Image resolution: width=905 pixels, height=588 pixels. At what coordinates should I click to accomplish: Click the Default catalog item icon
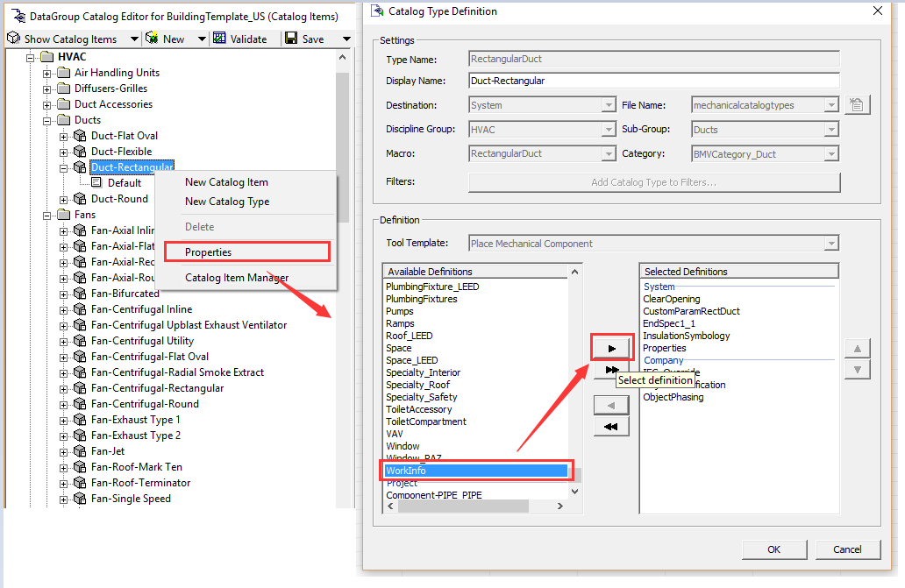96,183
